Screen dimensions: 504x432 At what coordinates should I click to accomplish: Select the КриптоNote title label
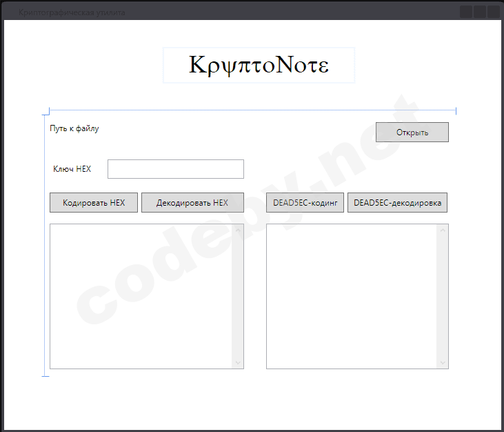click(259, 66)
